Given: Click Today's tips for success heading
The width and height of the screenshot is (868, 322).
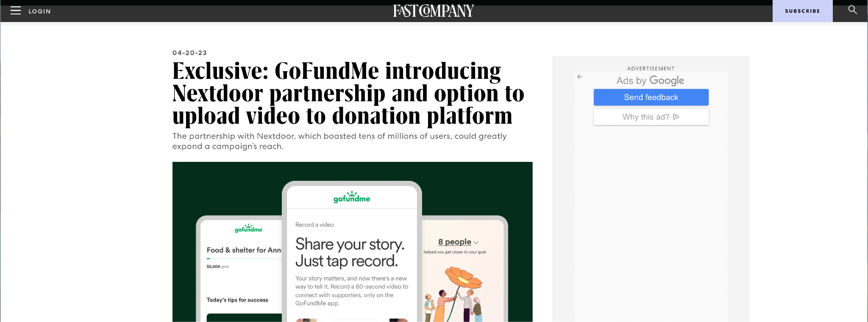Looking at the screenshot, I should [x=237, y=300].
